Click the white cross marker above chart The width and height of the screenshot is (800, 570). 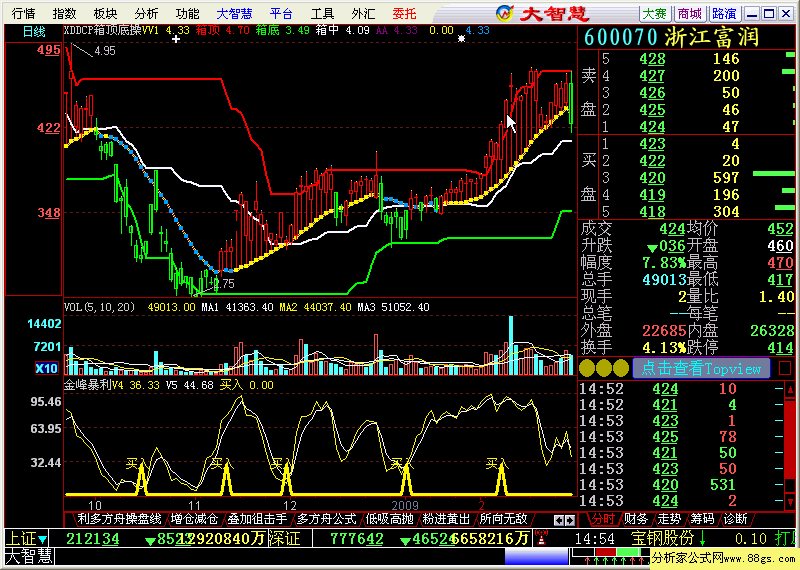(x=176, y=39)
